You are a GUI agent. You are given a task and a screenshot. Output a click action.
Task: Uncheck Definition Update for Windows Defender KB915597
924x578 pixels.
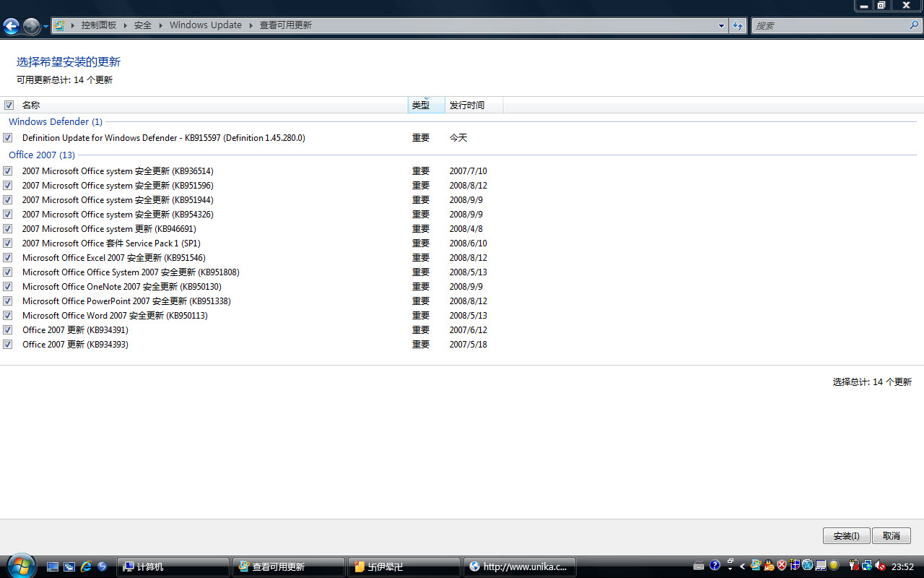(x=7, y=138)
